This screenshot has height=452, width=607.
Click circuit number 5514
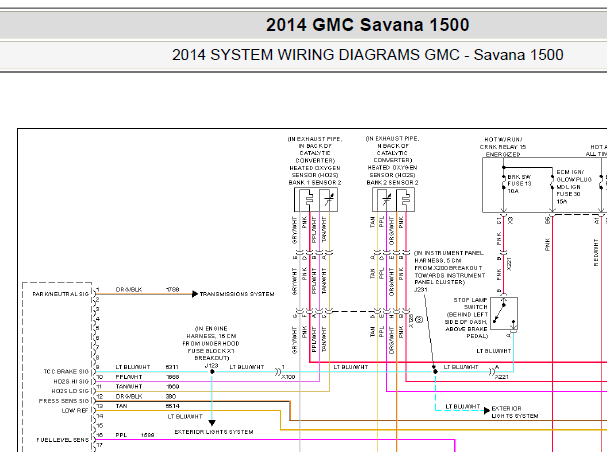tap(172, 406)
